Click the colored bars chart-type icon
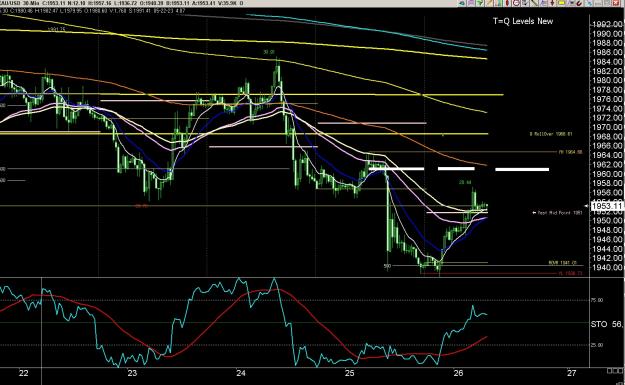Viewport: 625px width, 385px height. [498, 3]
